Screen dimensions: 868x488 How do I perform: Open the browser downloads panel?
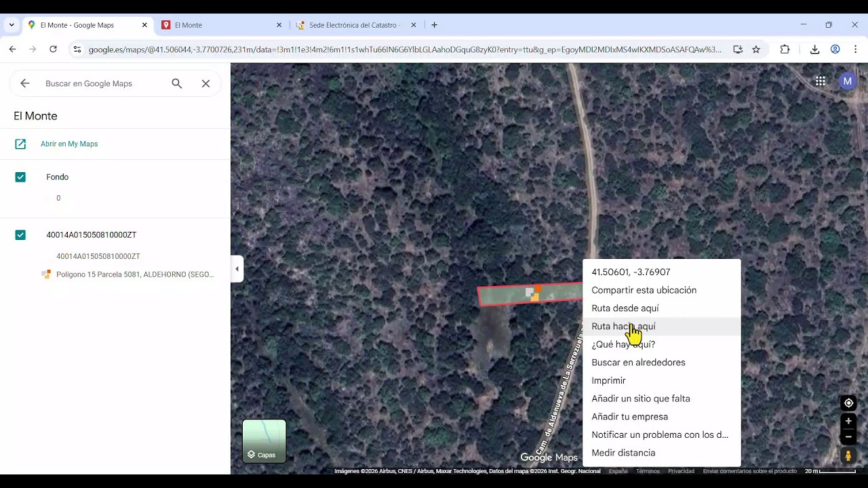[815, 49]
